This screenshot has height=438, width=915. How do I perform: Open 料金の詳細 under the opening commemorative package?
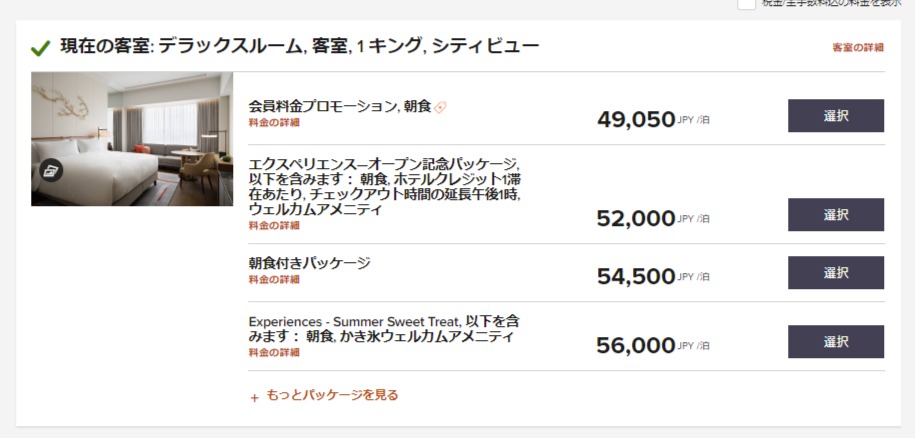pyautogui.click(x=274, y=226)
